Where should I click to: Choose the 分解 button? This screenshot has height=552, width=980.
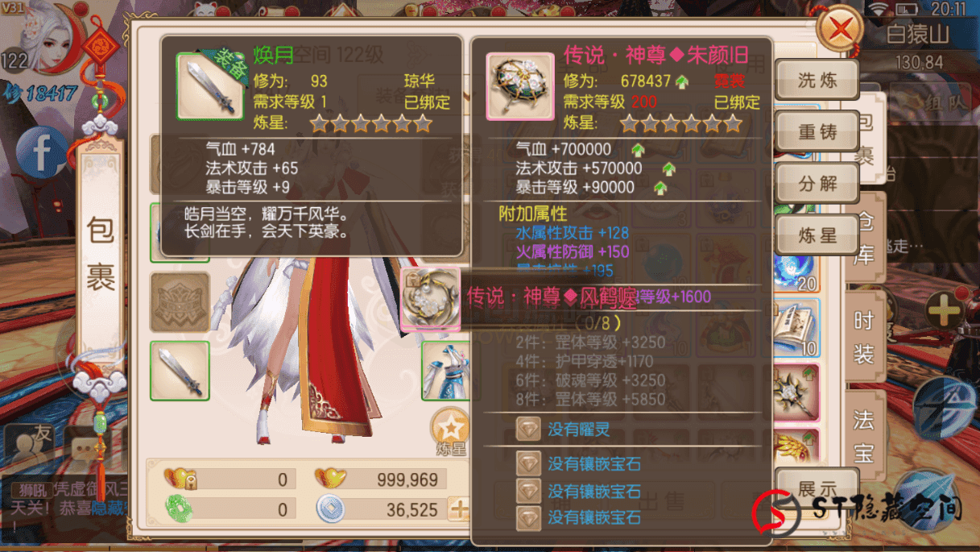click(817, 183)
